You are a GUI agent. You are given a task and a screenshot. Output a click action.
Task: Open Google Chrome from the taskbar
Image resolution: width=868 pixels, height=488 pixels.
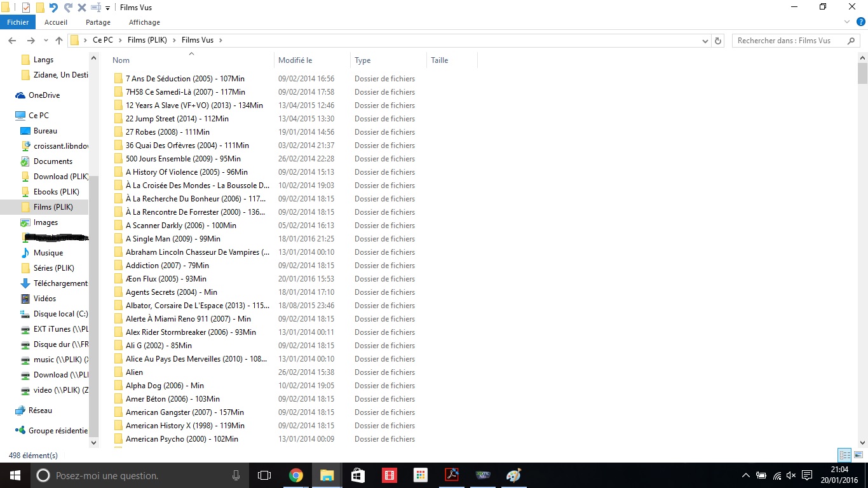pos(295,475)
